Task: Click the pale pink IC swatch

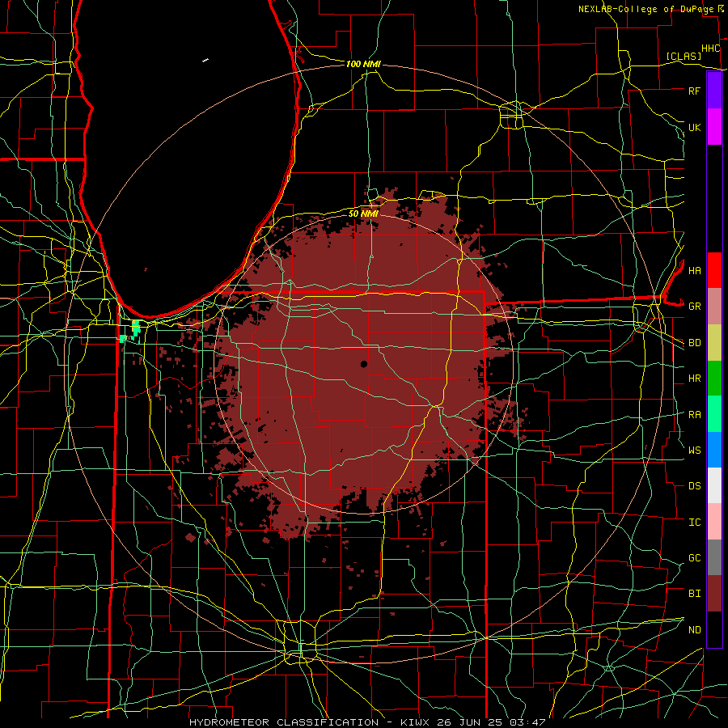Action: tap(714, 522)
